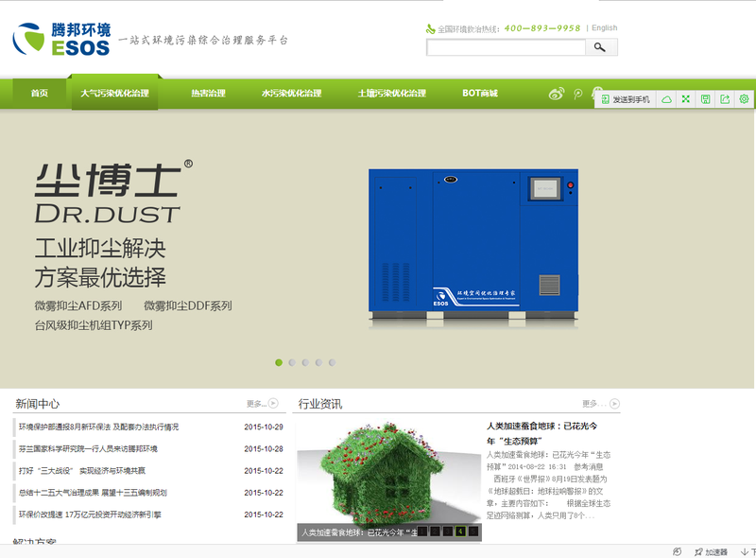Screen dimensions: 756x558
Task: Click the refresh-style icon left of 加速器
Action: 677,551
